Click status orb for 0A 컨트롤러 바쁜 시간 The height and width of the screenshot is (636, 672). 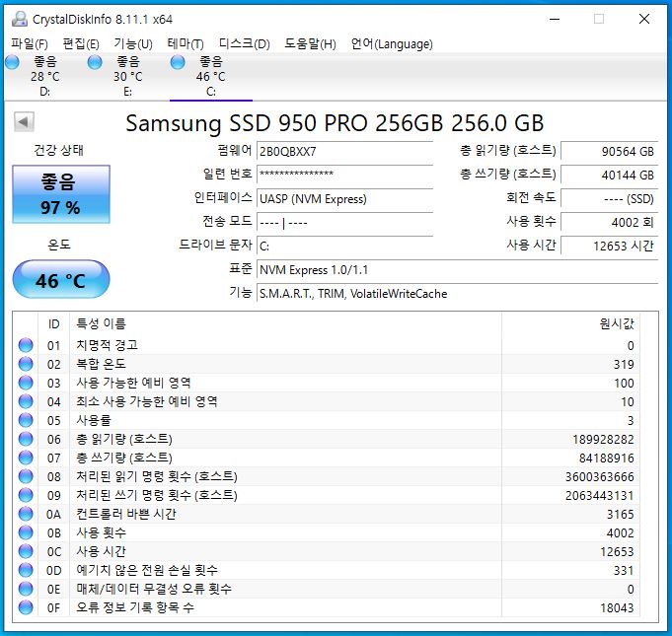[x=26, y=514]
